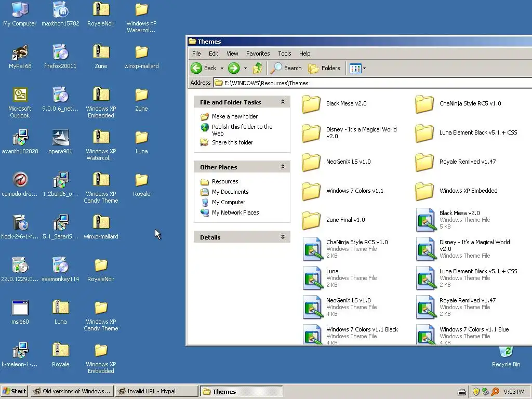
Task: Go to My Network Places link
Action: coord(235,212)
